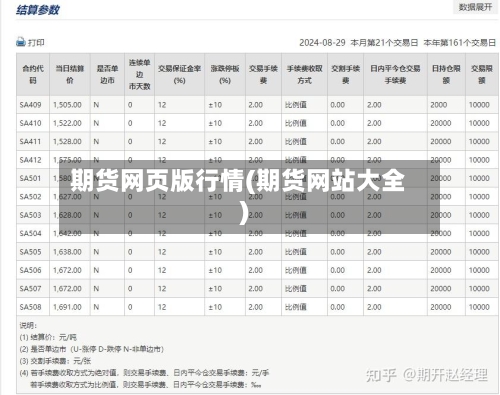Click settlement price 1,505.00
500x395 pixels.
tap(67, 105)
